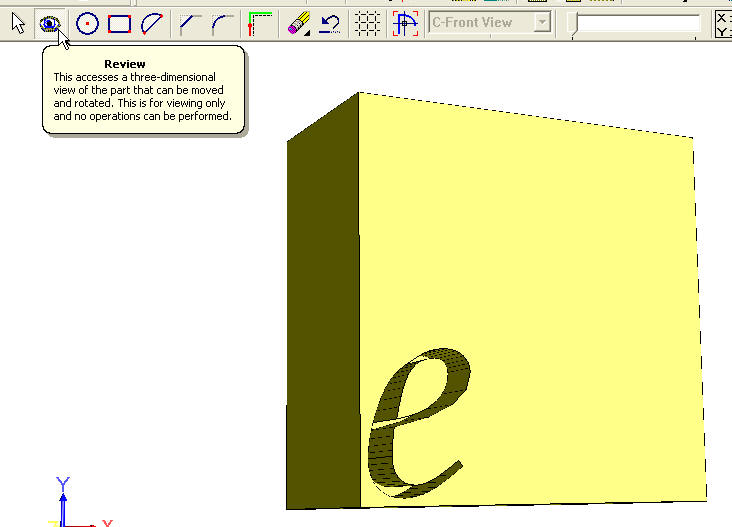Select the green corner profile tool

[260, 24]
